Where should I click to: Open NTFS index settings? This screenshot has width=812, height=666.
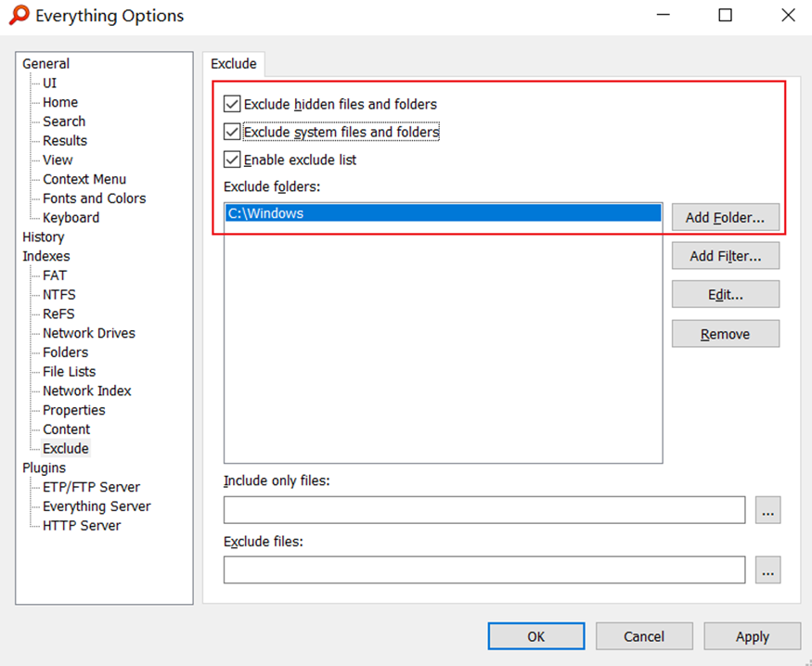tap(59, 294)
